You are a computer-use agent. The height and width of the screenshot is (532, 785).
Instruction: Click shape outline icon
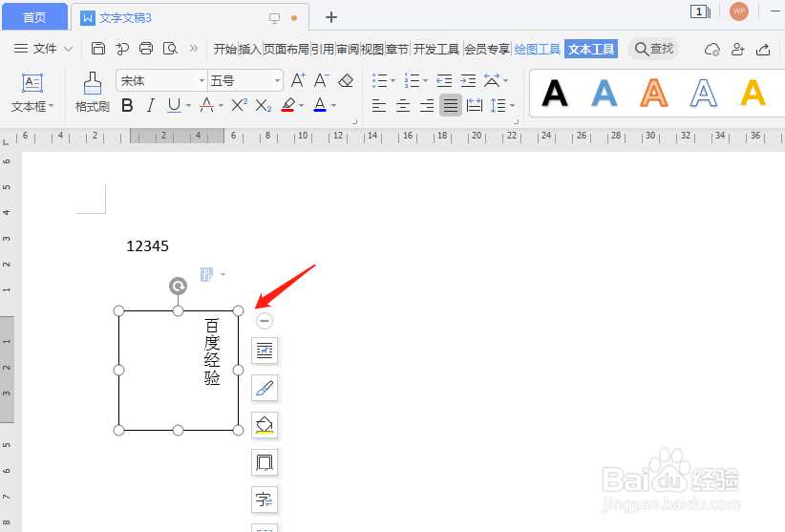tap(265, 462)
